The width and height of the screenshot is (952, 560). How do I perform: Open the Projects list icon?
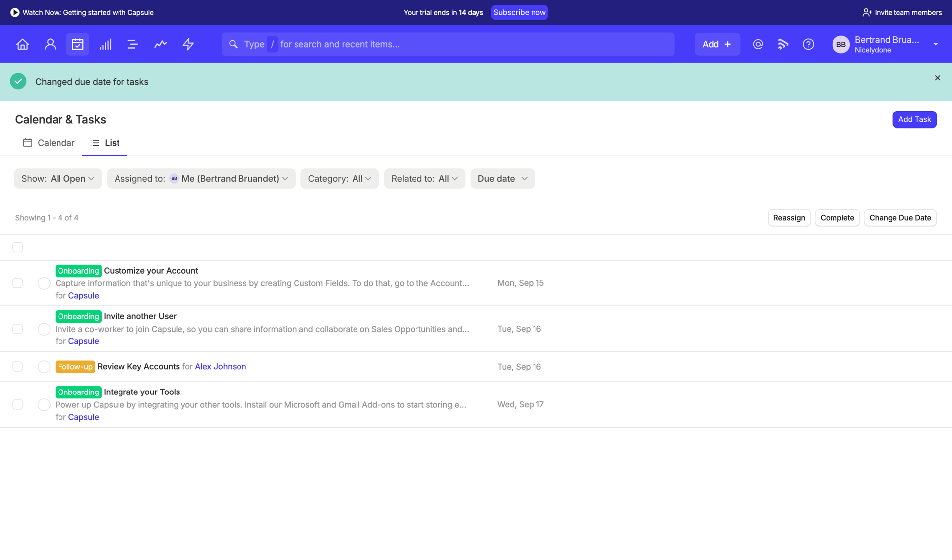(x=132, y=44)
